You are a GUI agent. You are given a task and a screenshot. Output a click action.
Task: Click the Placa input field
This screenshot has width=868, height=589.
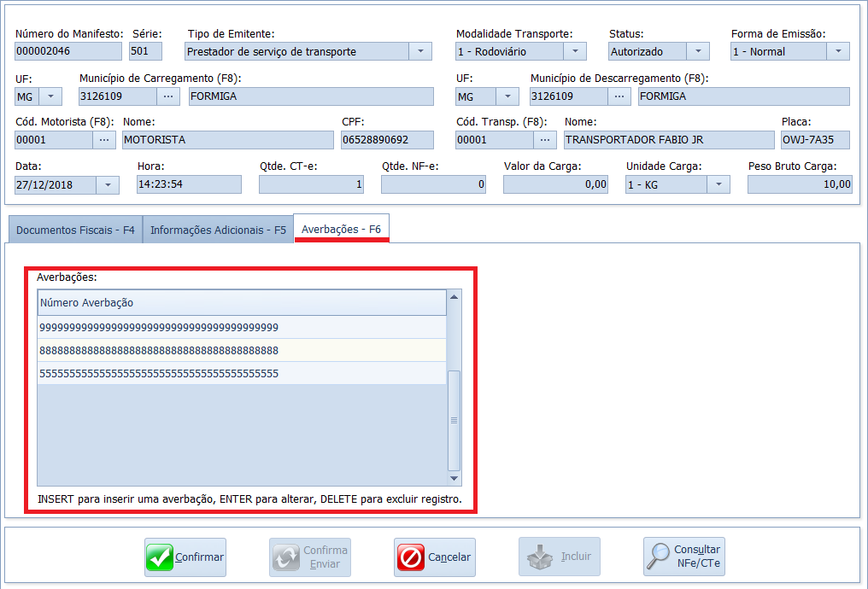tap(815, 139)
